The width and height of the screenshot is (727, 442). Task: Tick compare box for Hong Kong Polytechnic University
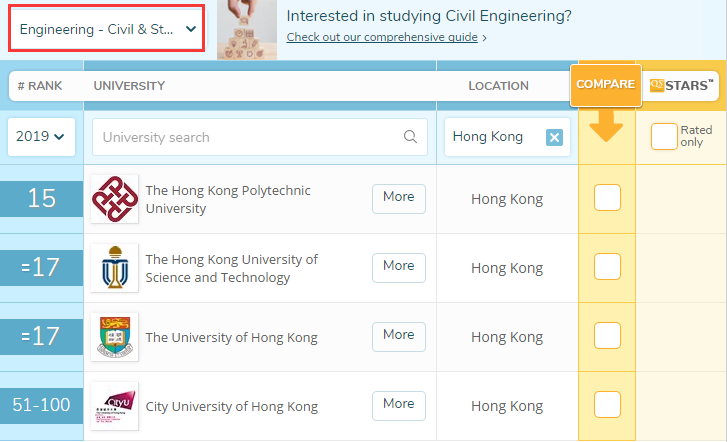click(x=607, y=198)
